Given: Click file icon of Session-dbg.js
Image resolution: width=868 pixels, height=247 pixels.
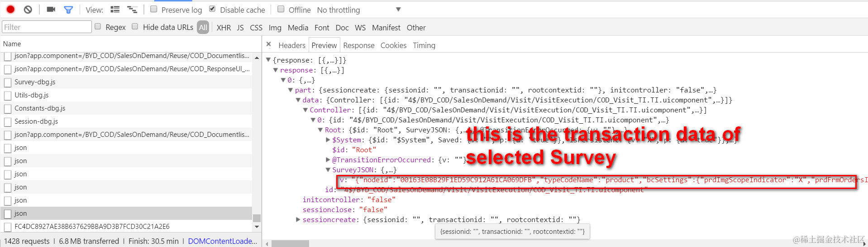Looking at the screenshot, I should 7,122.
